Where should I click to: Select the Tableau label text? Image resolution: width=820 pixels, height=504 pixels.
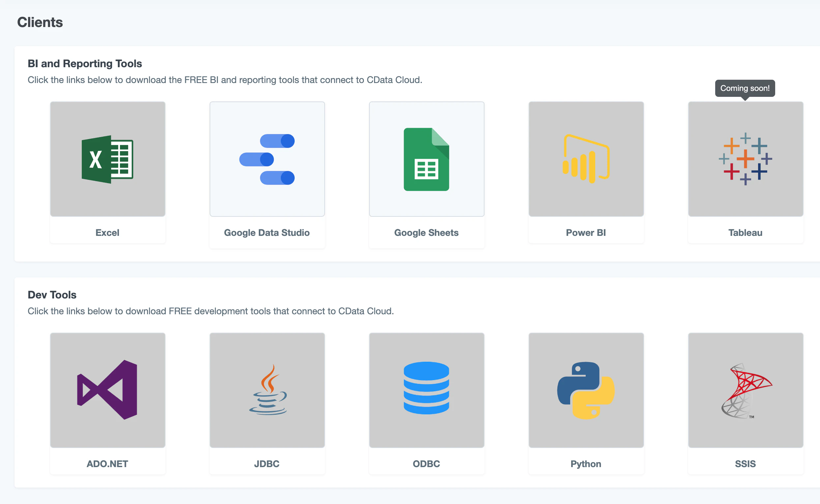[x=745, y=233]
